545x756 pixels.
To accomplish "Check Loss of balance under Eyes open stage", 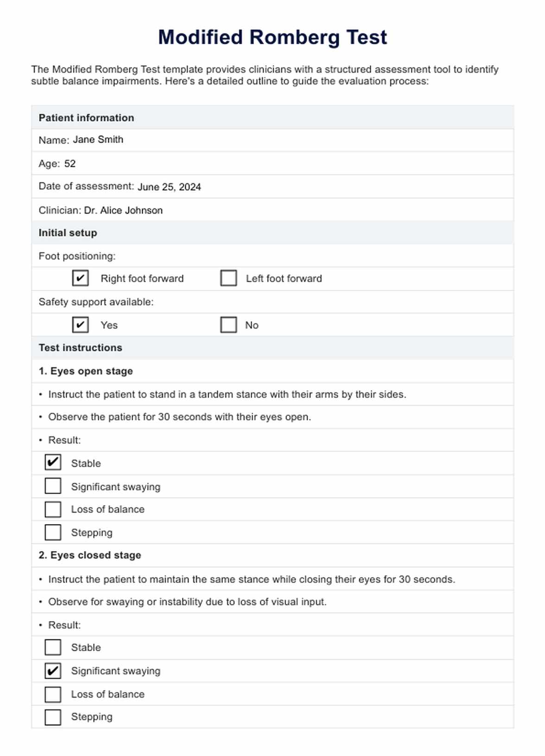I will 53,509.
